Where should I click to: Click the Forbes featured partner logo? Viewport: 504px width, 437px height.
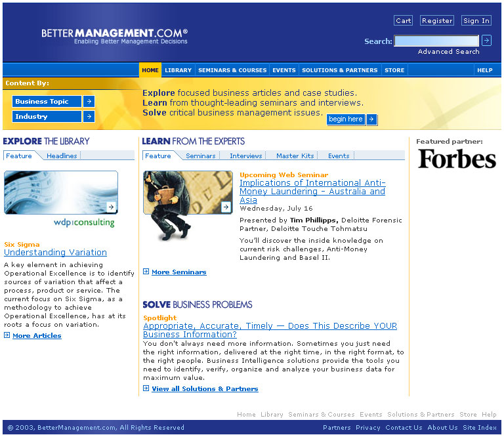coord(457,158)
